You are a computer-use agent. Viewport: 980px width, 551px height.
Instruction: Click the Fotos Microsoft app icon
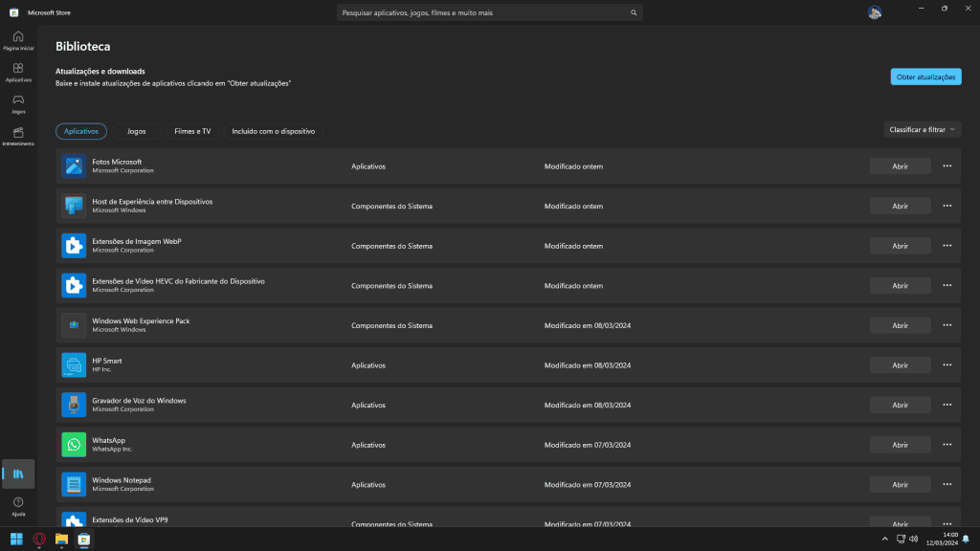(74, 166)
